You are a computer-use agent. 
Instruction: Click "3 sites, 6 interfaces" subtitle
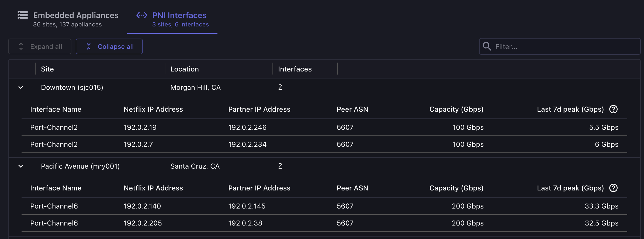coord(181,24)
